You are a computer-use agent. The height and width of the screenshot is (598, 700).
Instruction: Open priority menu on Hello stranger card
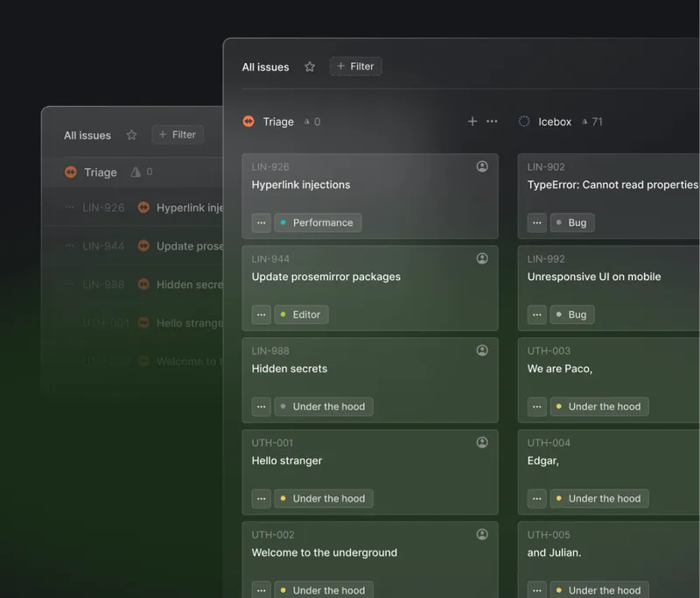[x=261, y=499]
